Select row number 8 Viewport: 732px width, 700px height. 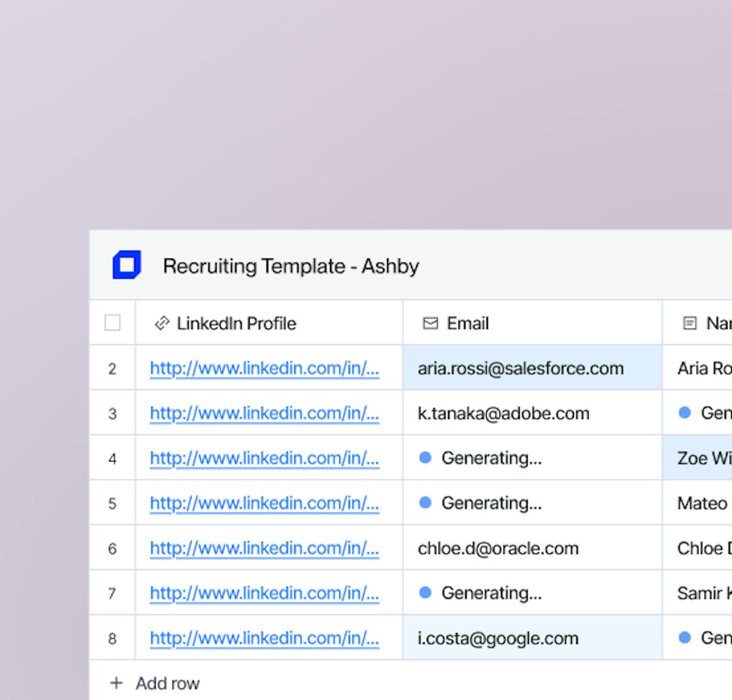[112, 638]
